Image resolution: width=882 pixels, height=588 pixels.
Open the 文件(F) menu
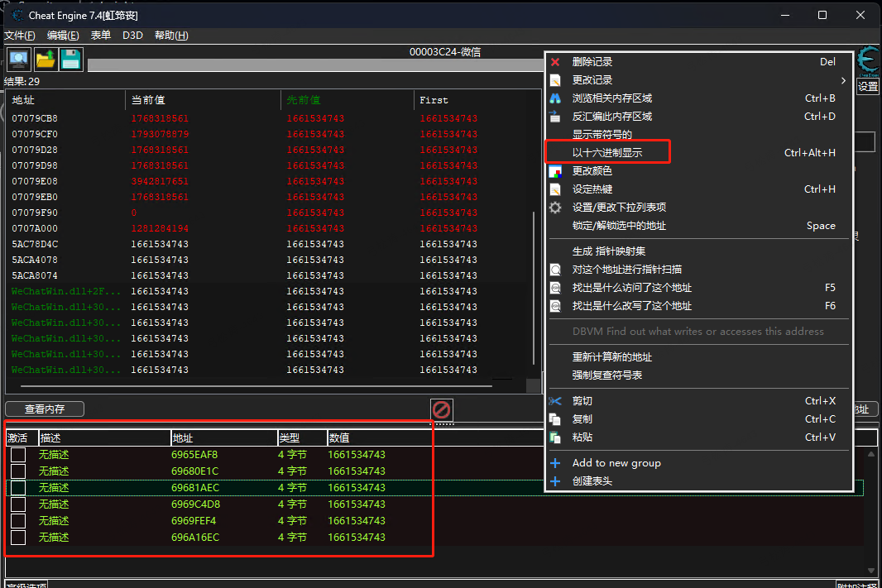pyautogui.click(x=20, y=36)
